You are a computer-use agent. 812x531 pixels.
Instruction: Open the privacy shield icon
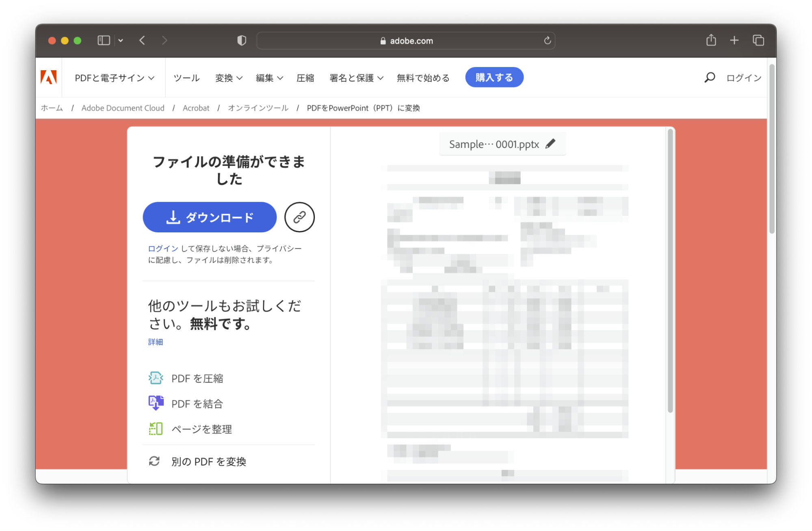242,40
